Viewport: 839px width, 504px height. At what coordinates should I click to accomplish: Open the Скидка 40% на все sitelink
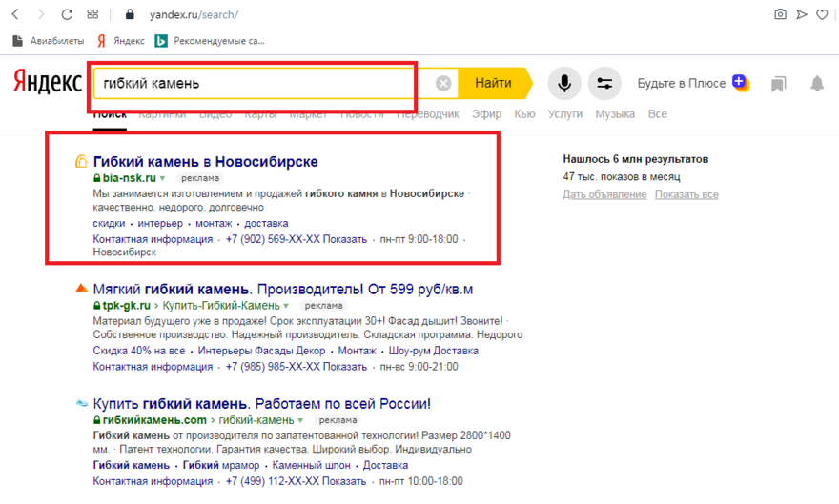[139, 351]
